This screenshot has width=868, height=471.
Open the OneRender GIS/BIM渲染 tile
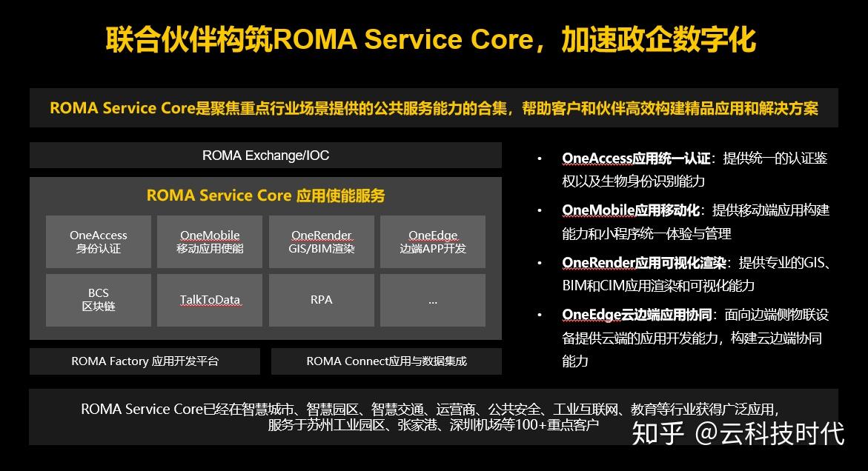322,241
